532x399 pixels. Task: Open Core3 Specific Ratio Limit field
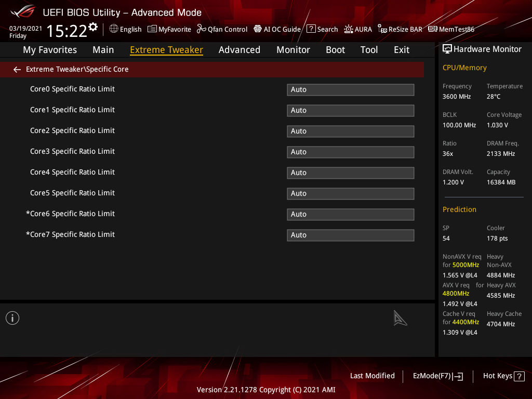(351, 152)
